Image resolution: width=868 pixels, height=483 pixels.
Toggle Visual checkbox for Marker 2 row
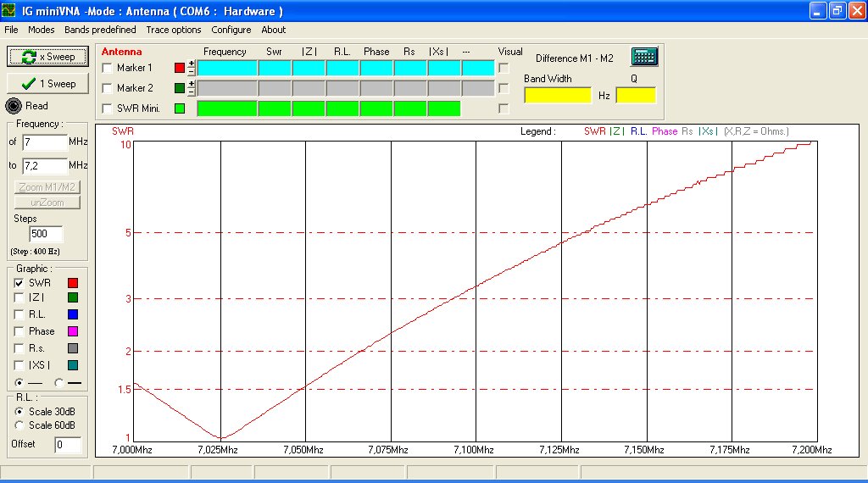pyautogui.click(x=504, y=88)
